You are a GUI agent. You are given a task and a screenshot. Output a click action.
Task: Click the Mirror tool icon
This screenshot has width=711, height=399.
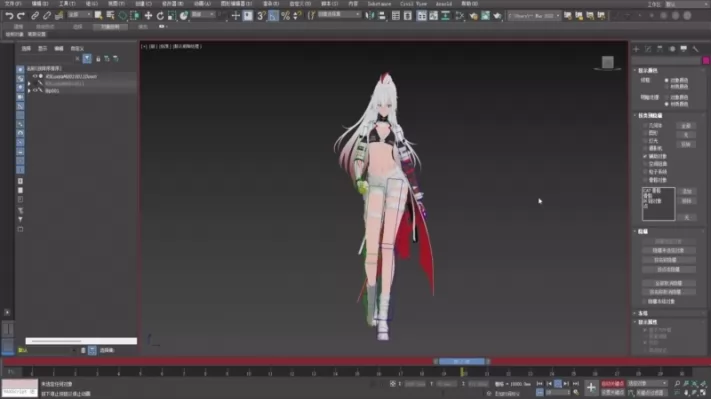point(370,16)
